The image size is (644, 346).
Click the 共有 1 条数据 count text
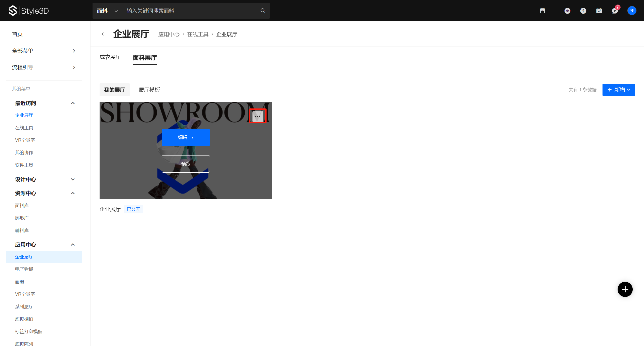click(582, 90)
